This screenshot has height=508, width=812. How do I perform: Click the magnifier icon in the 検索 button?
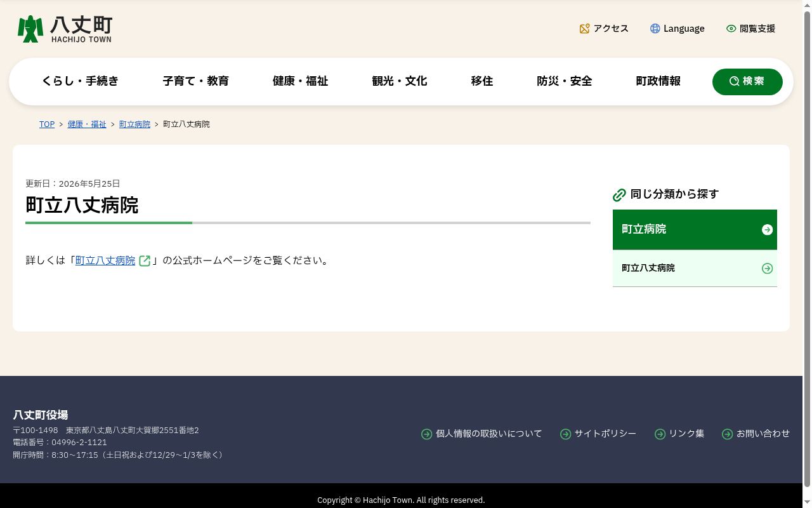(734, 81)
